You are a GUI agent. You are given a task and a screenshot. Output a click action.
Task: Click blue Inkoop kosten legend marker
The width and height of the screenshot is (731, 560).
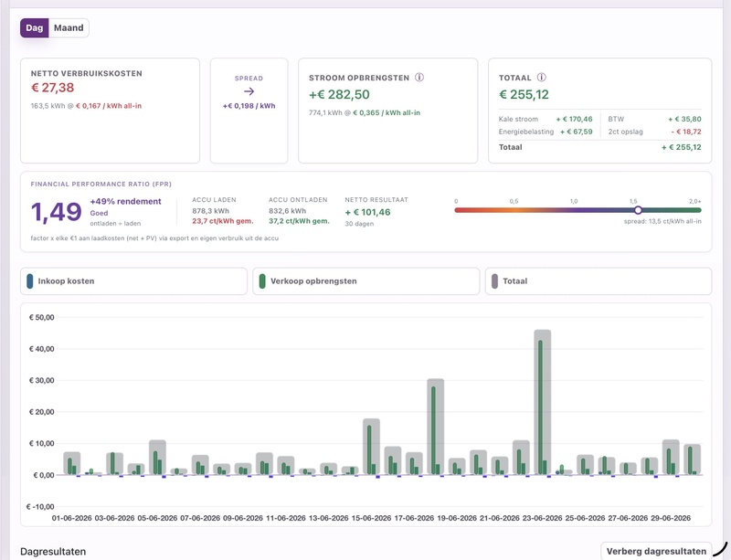click(x=30, y=281)
